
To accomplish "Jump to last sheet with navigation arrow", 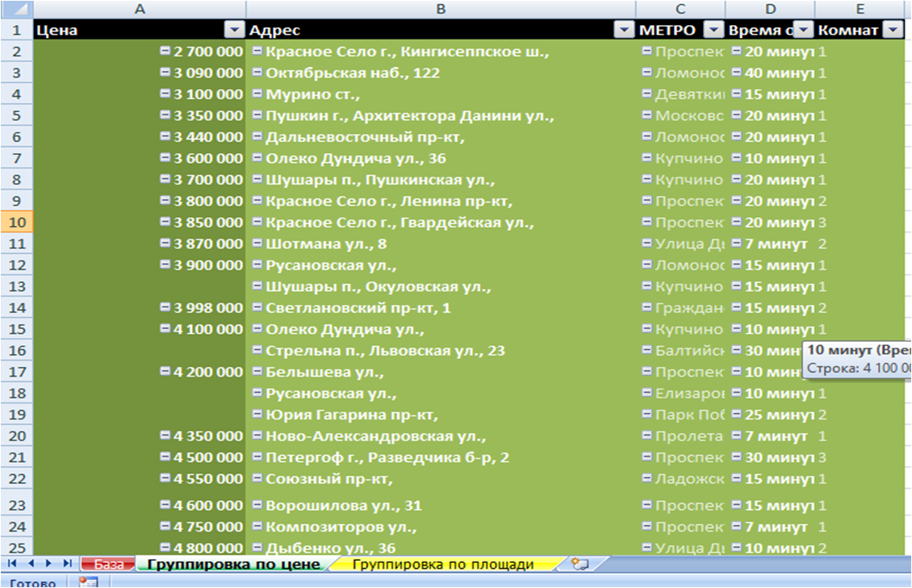I will pyautogui.click(x=66, y=564).
